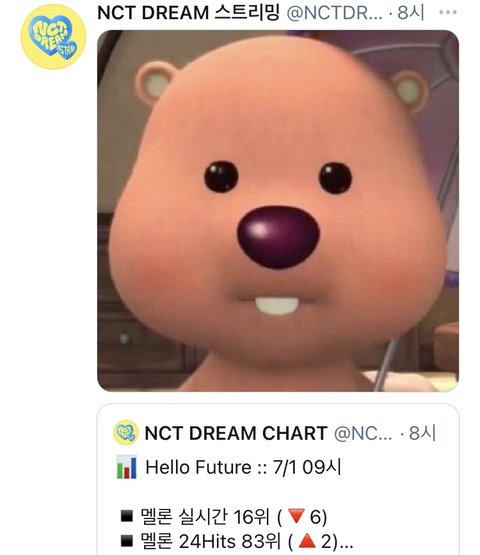Image resolution: width=480 pixels, height=555 pixels.
Task: Open NCT DREAM streaming profile avatar
Action: coord(53,37)
